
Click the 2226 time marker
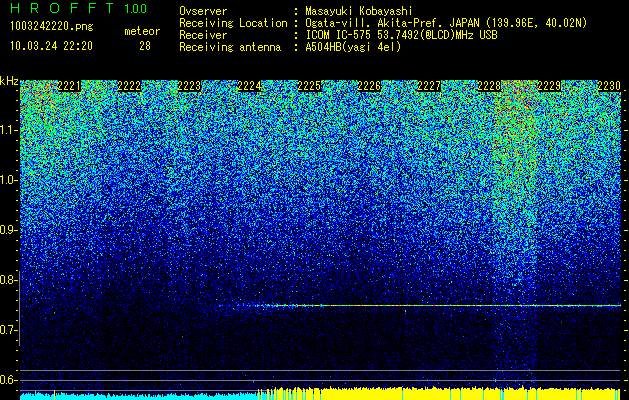(x=369, y=86)
